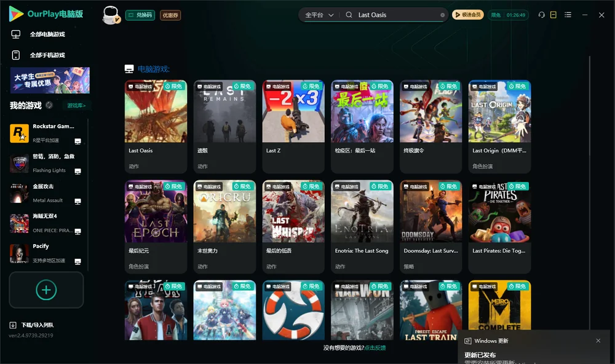Open the 终极旗令 game card
Viewport: 615px width, 364px height.
click(x=430, y=127)
